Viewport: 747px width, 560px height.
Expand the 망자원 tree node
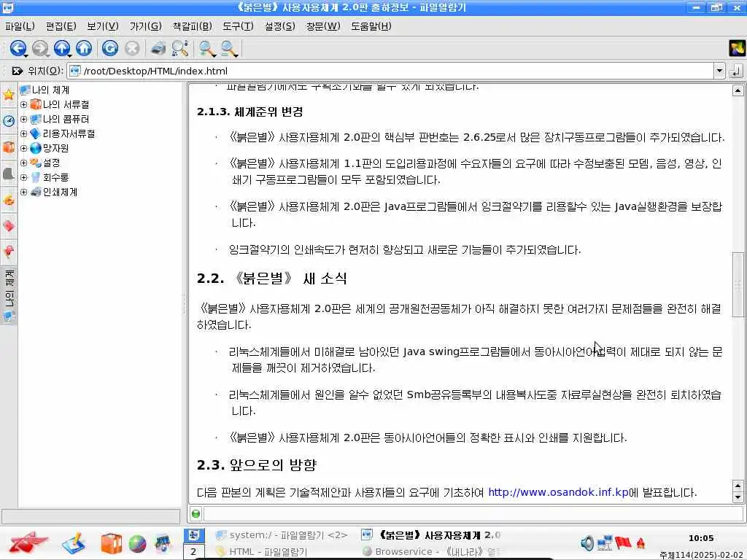[x=24, y=149]
